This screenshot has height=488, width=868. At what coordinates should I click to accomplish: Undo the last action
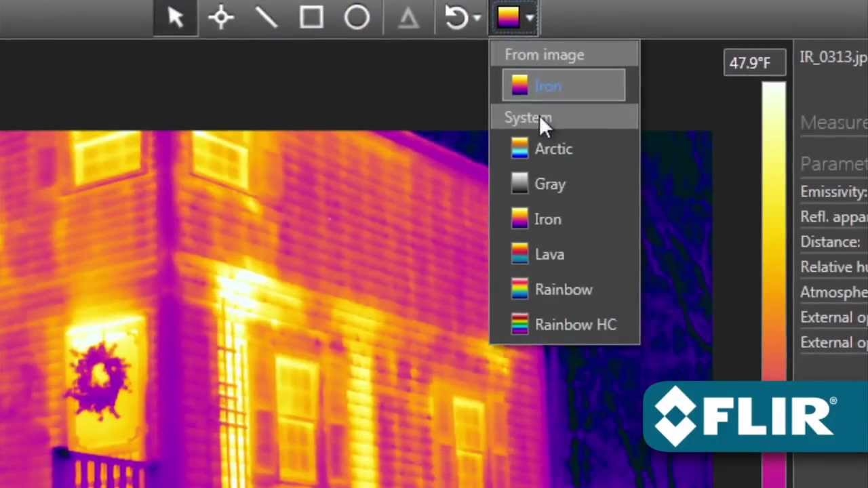tap(454, 18)
